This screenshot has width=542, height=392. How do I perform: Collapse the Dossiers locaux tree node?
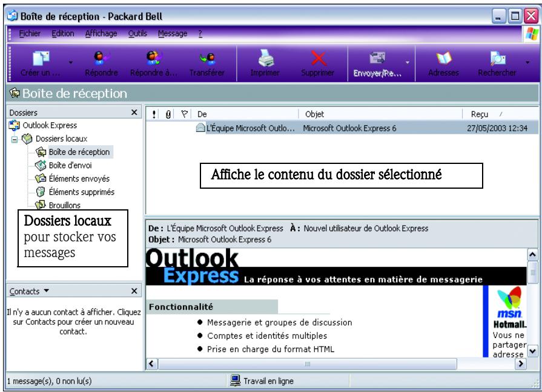(x=15, y=139)
